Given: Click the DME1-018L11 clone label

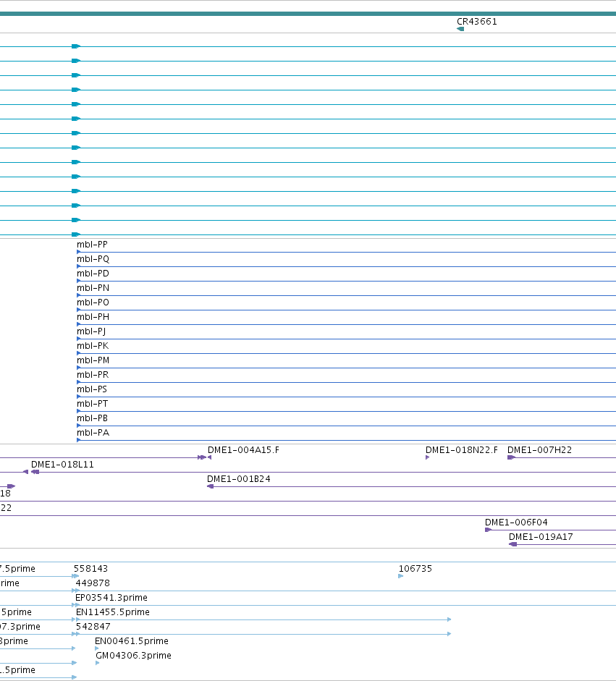Looking at the screenshot, I should pos(62,465).
